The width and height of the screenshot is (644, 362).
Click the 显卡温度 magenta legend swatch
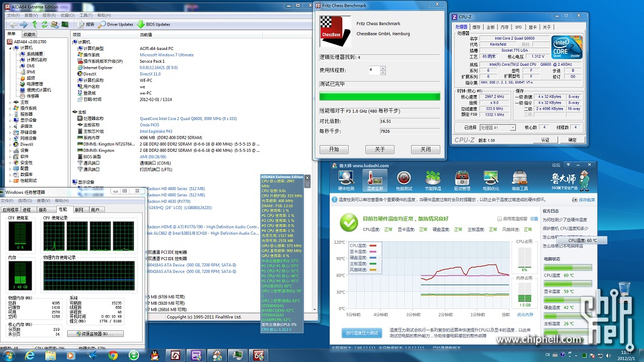(x=373, y=252)
